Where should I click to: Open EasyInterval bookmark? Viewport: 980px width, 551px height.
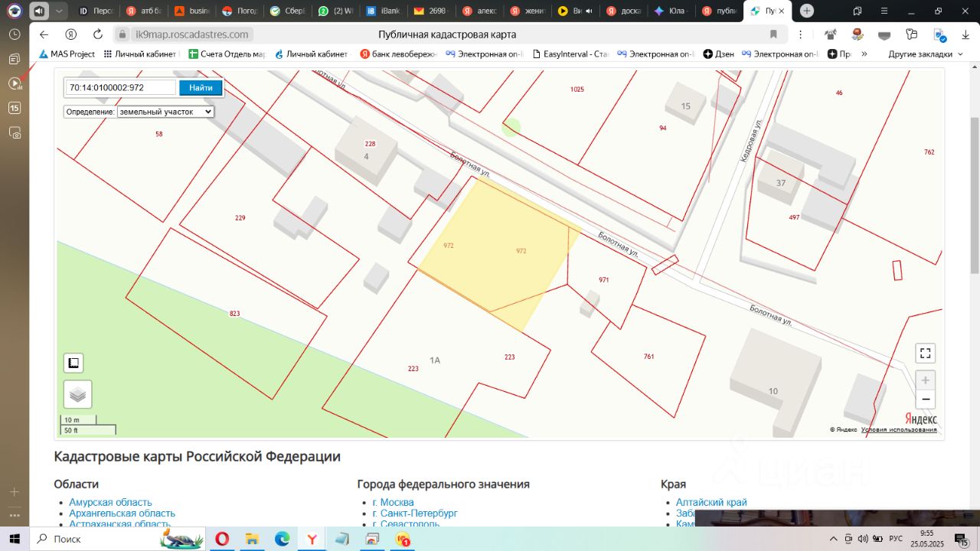tap(570, 54)
